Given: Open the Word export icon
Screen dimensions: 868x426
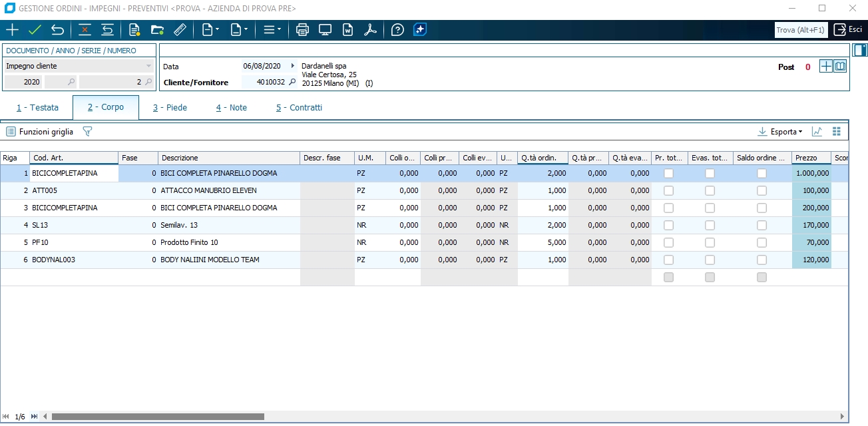Looking at the screenshot, I should [347, 30].
